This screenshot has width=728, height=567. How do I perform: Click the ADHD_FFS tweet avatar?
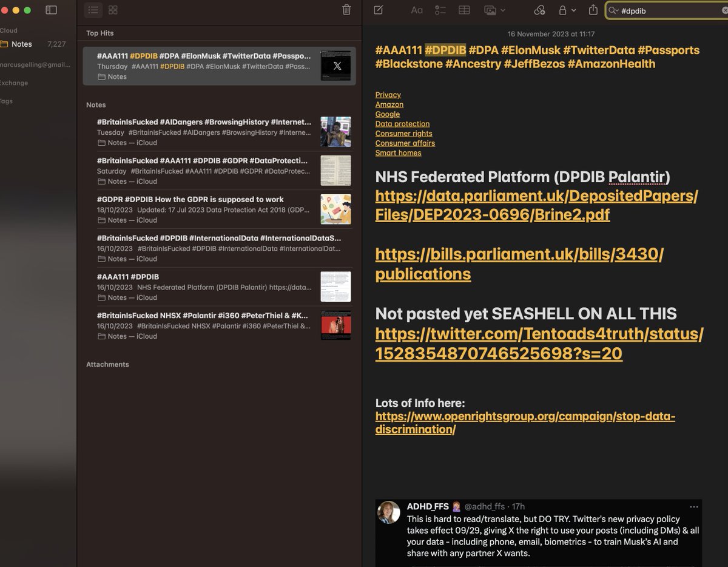pos(389,512)
